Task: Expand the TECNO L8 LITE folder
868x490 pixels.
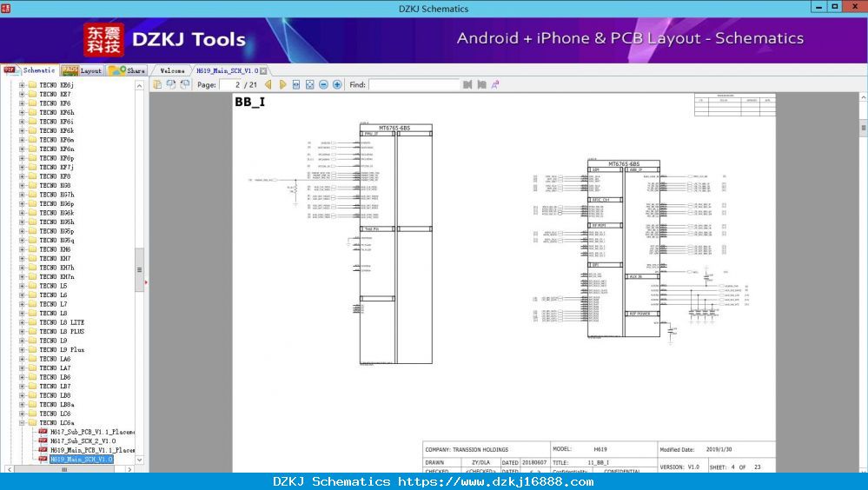Action: [22, 323]
